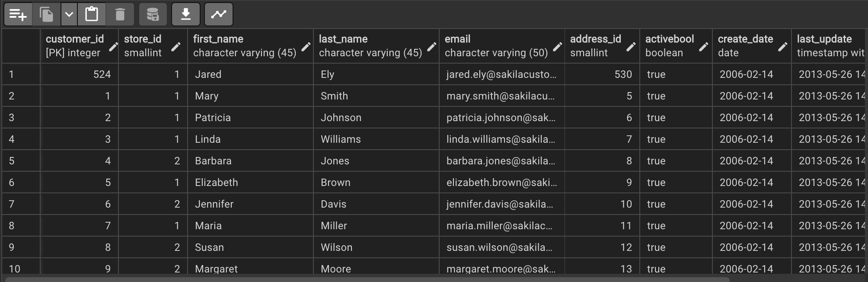This screenshot has width=868, height=282.
Task: Click the email cell patricia.johnson@sak…
Action: point(502,118)
